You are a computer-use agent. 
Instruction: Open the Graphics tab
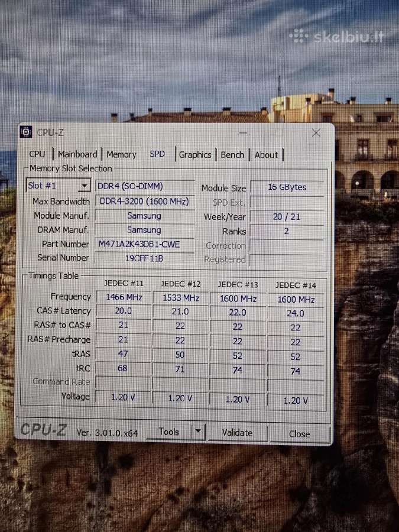tap(195, 155)
